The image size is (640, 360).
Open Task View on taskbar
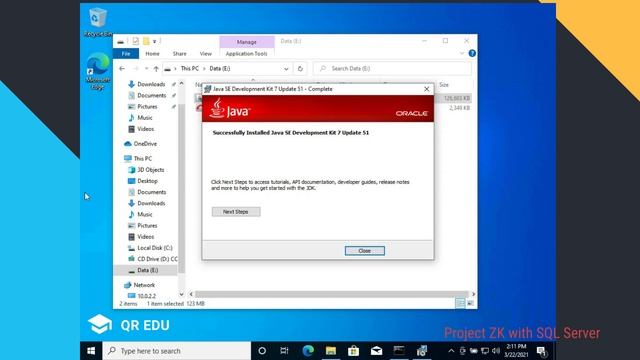[x=284, y=351]
